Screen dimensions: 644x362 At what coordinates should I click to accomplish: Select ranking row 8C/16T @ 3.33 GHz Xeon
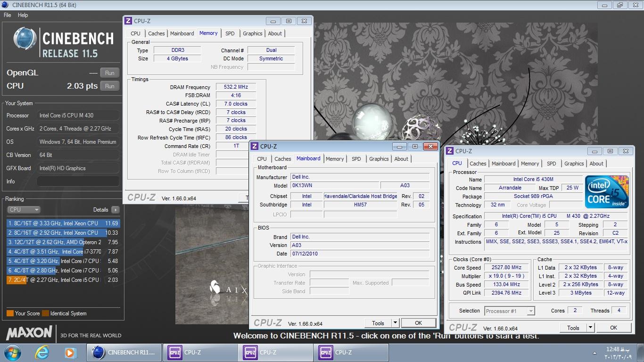click(63, 223)
